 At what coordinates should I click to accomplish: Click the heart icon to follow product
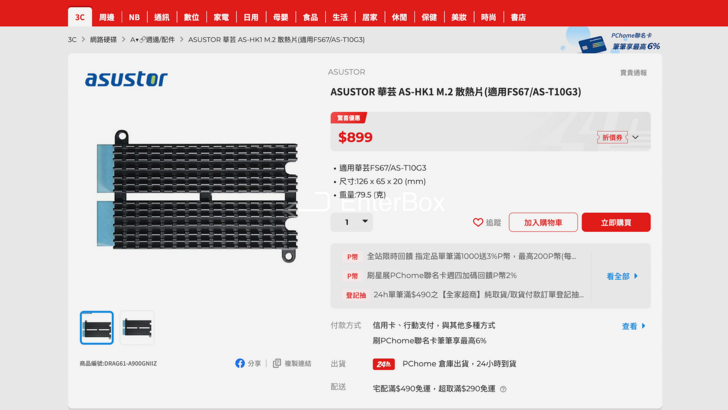coord(478,222)
